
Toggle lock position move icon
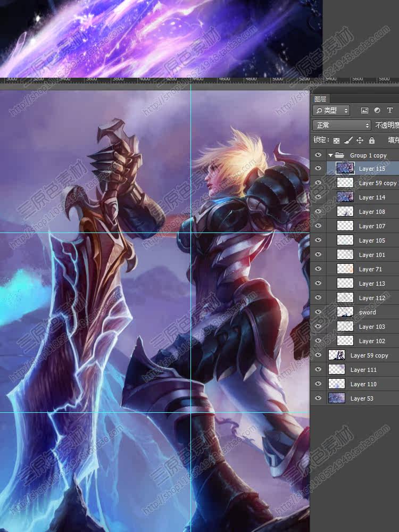[360, 140]
